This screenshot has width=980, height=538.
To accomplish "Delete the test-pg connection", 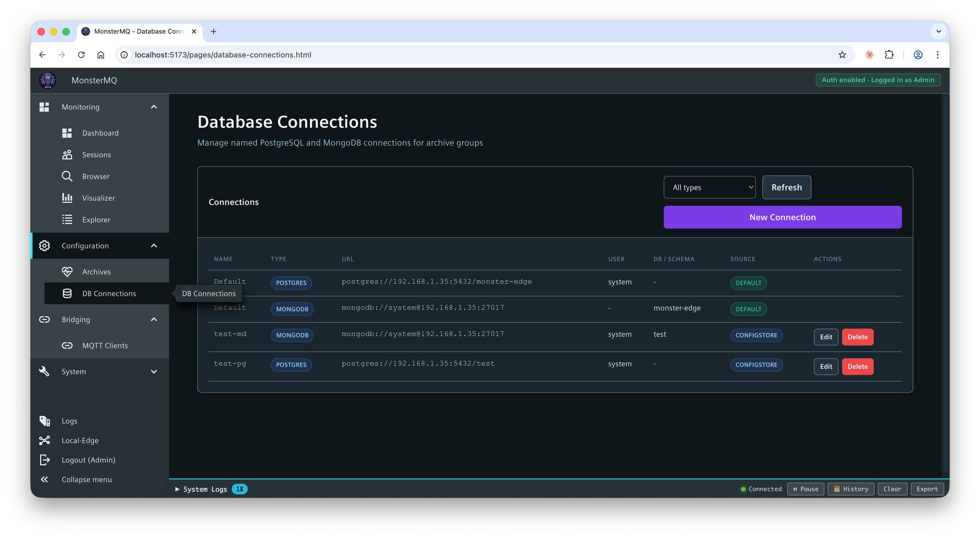I will point(857,366).
